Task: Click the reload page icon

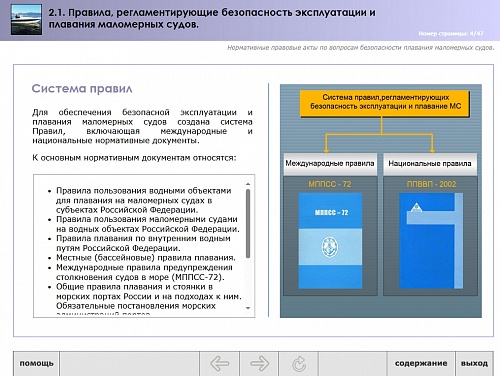Action: [299, 364]
